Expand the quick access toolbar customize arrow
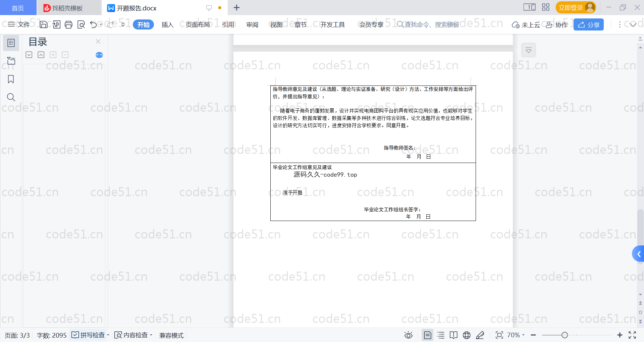The height and width of the screenshot is (342, 644). (x=123, y=24)
